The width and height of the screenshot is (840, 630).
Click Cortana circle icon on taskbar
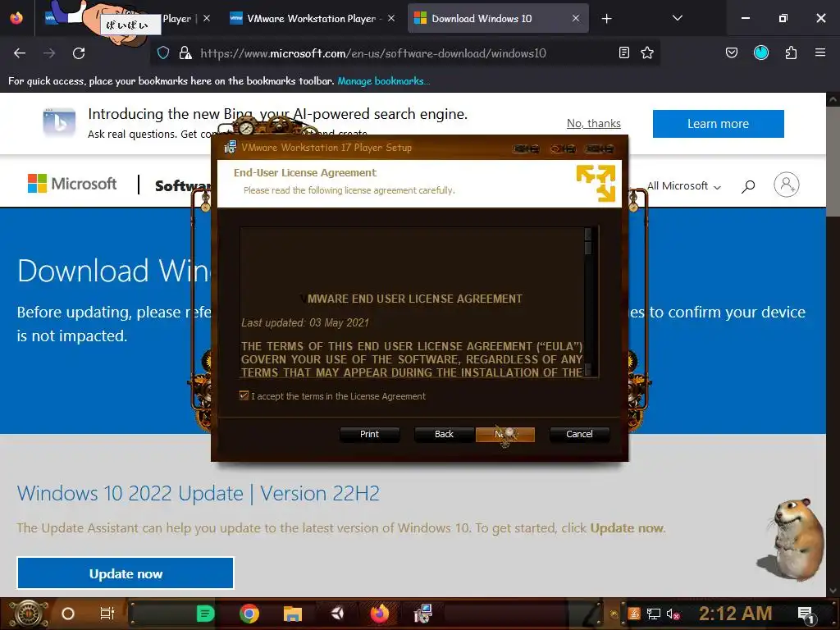(x=67, y=614)
